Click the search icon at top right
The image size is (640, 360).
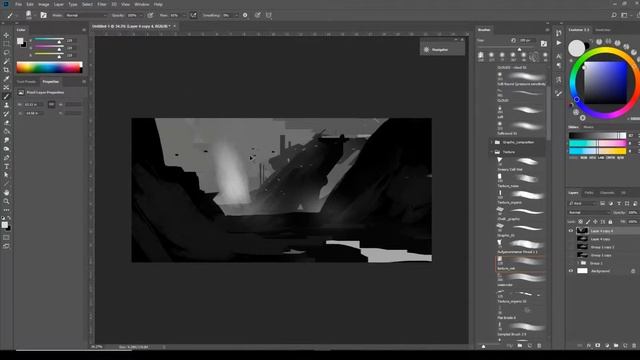tap(614, 15)
